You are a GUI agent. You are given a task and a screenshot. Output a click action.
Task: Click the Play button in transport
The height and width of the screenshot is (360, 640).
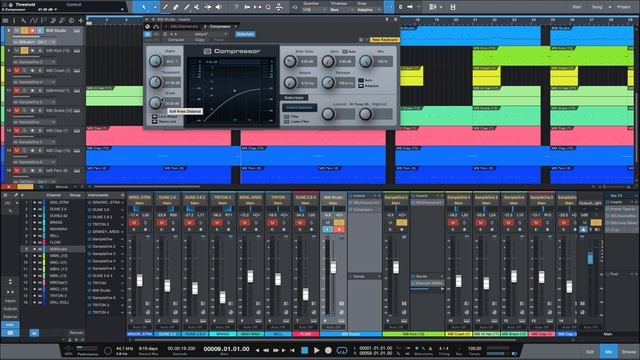tap(316, 350)
